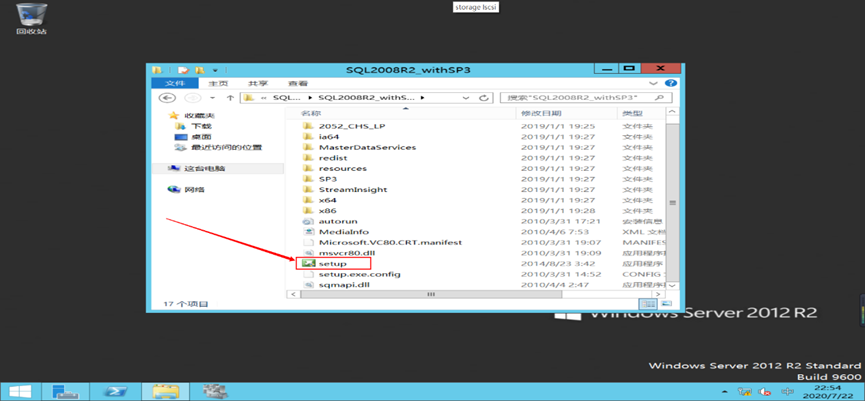Image resolution: width=865 pixels, height=401 pixels.
Task: Open the address bar history dropdown
Action: 466,98
